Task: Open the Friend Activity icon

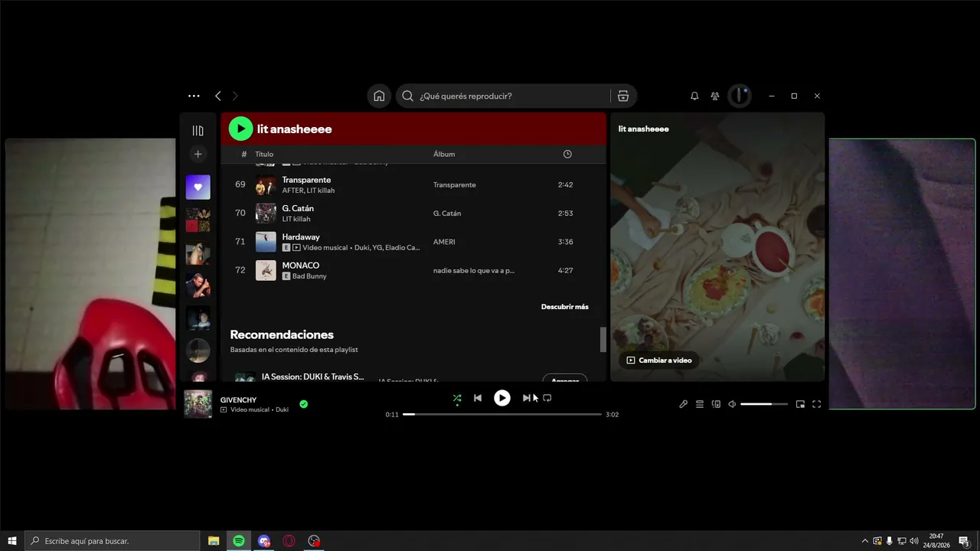Action: click(x=715, y=96)
